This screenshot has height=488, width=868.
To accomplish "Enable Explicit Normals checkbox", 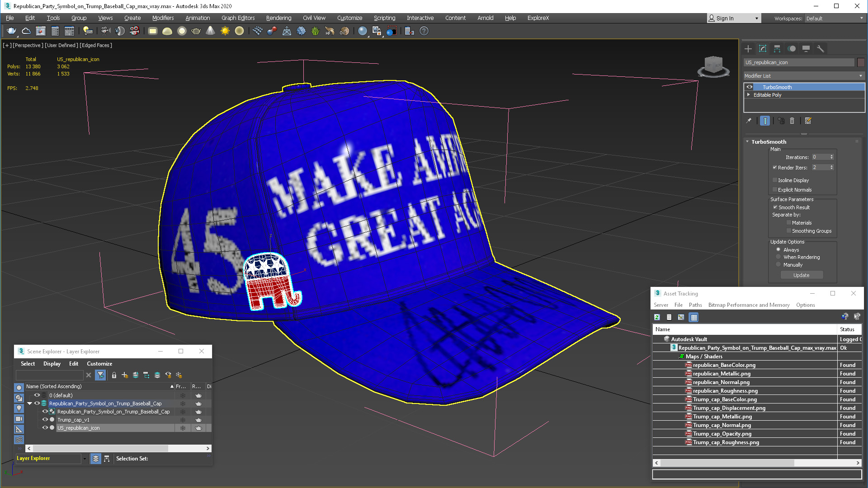I will click(x=774, y=190).
